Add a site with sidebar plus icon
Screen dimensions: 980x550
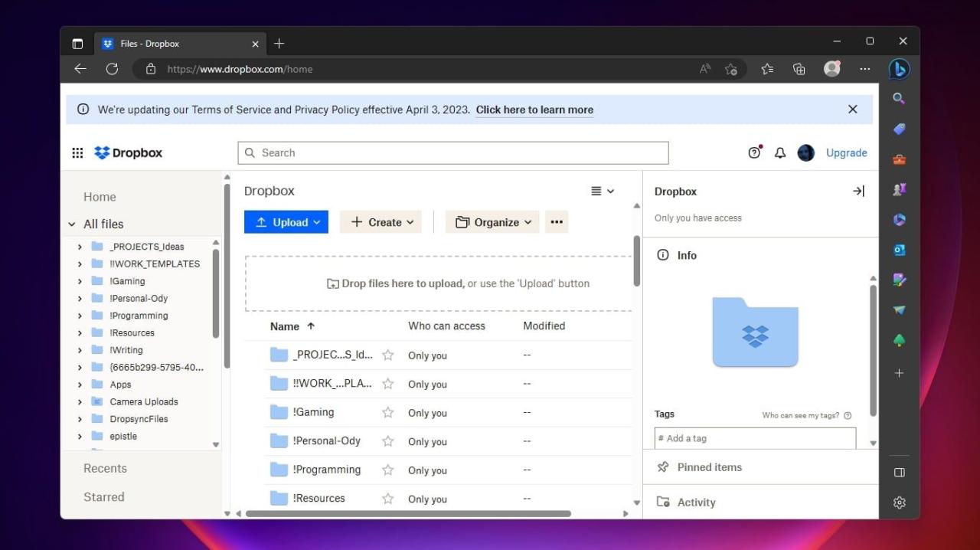click(x=899, y=373)
